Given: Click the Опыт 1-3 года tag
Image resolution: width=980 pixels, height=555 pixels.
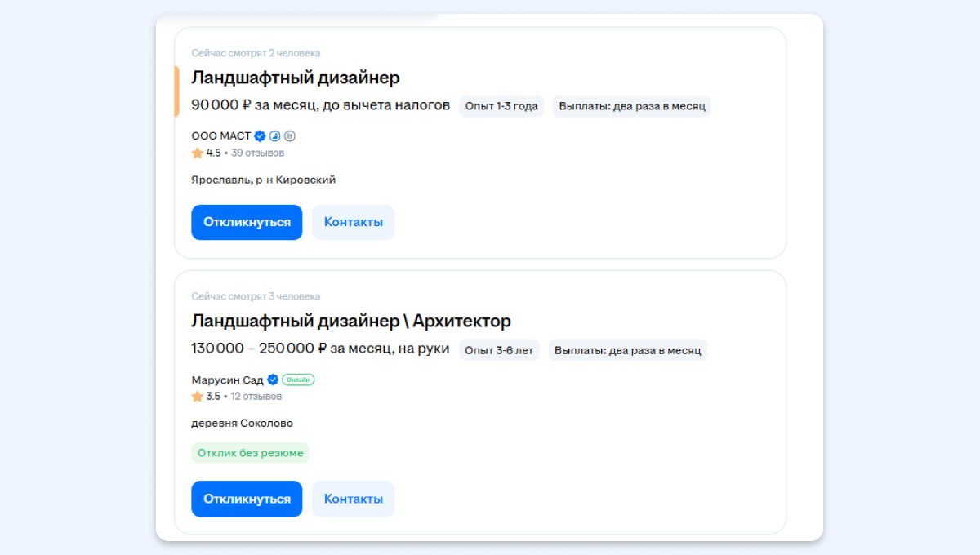Looking at the screenshot, I should click(501, 106).
